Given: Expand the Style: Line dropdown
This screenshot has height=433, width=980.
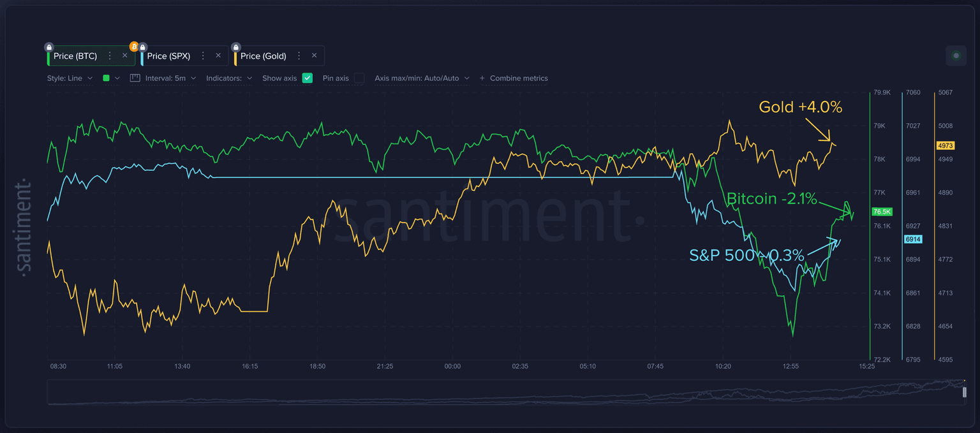Looking at the screenshot, I should 70,78.
